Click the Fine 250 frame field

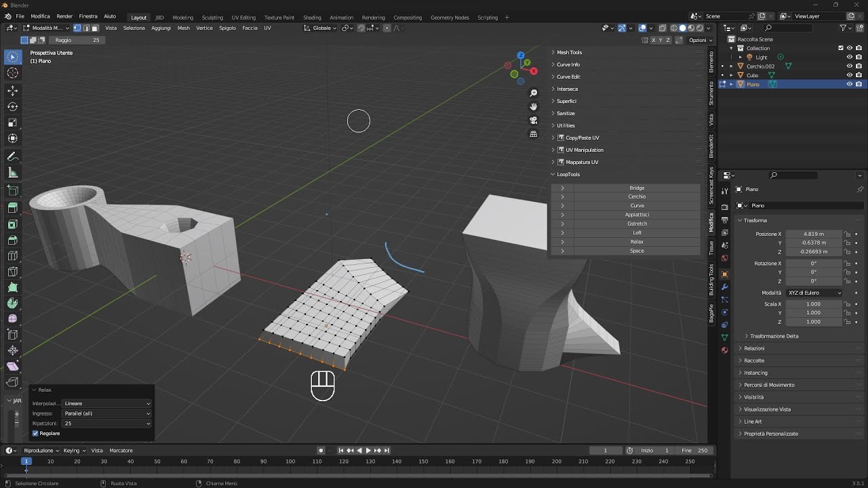pos(695,450)
